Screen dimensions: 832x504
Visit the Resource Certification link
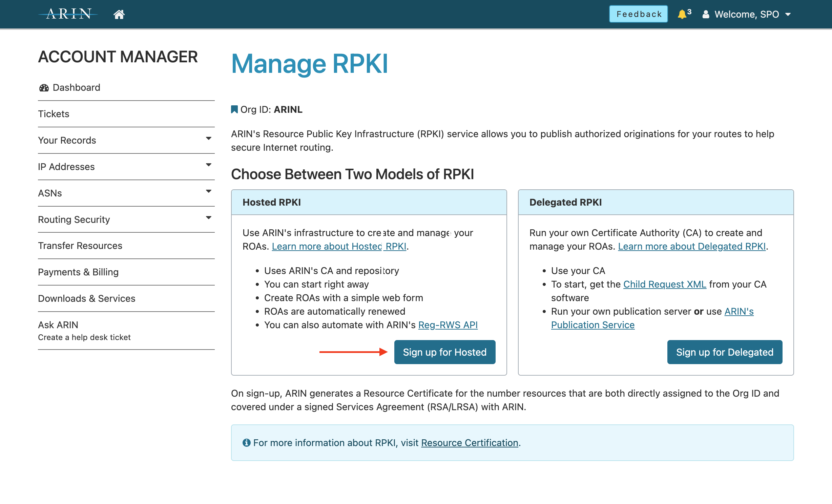pos(470,443)
